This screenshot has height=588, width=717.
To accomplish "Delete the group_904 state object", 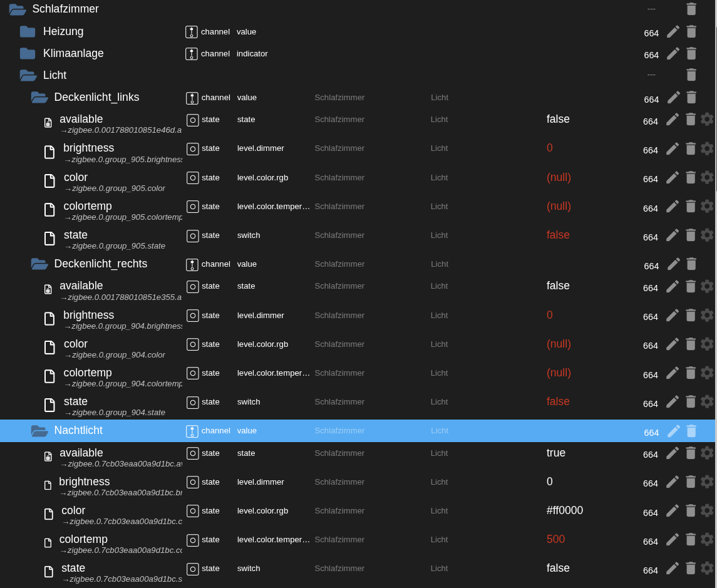I will 691,402.
